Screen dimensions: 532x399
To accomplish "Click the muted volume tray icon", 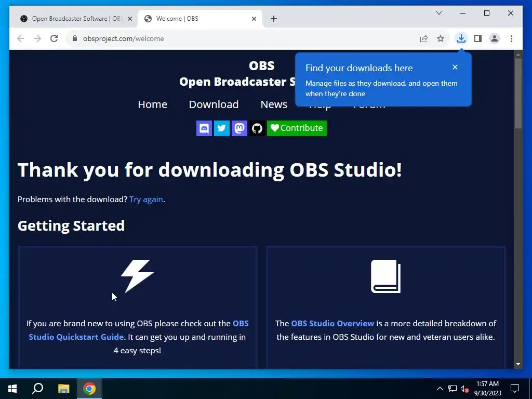I will click(x=464, y=389).
